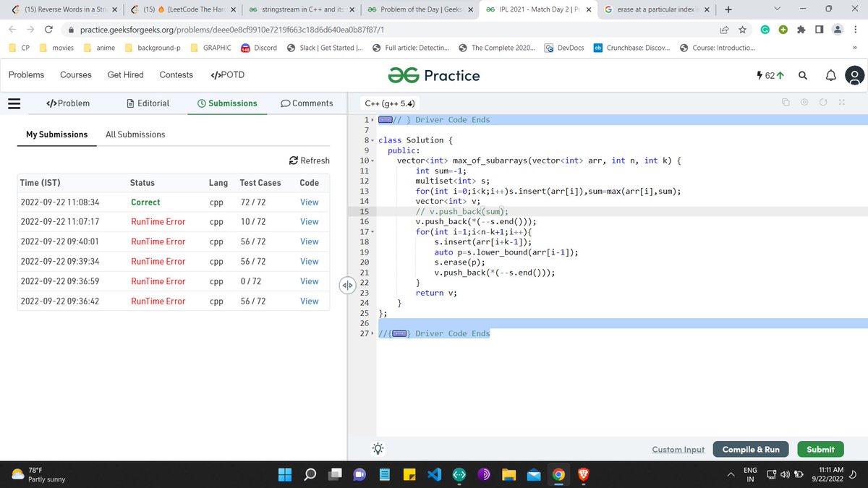Open File Explorer from taskbar

pyautogui.click(x=509, y=475)
